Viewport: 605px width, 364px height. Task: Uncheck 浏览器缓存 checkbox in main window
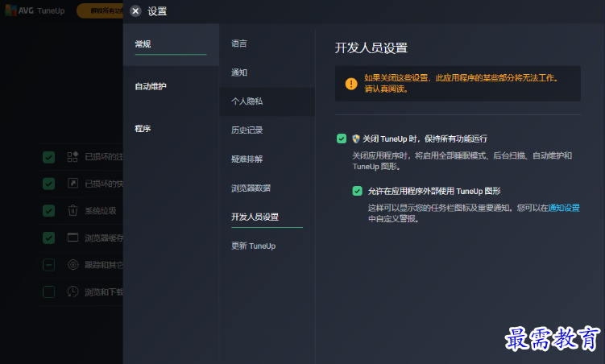coord(48,238)
